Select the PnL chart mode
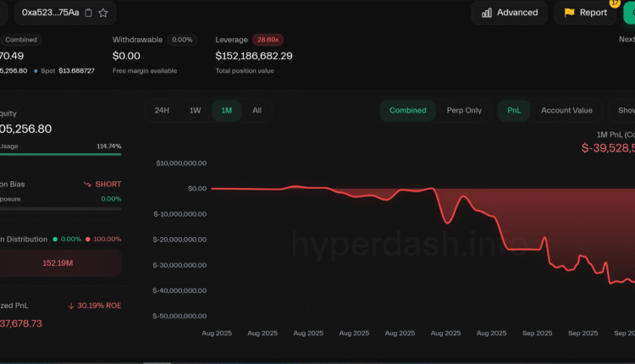 click(514, 110)
